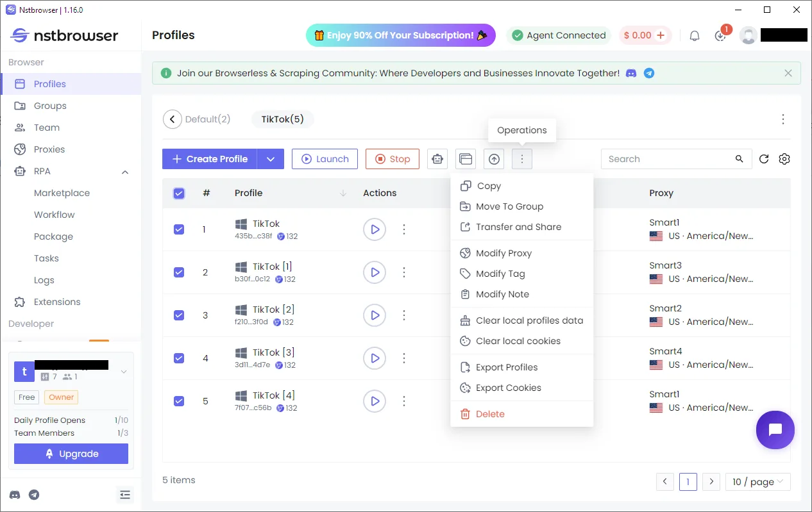Select Clear local cookies
This screenshot has height=512, width=812.
(x=521, y=341)
